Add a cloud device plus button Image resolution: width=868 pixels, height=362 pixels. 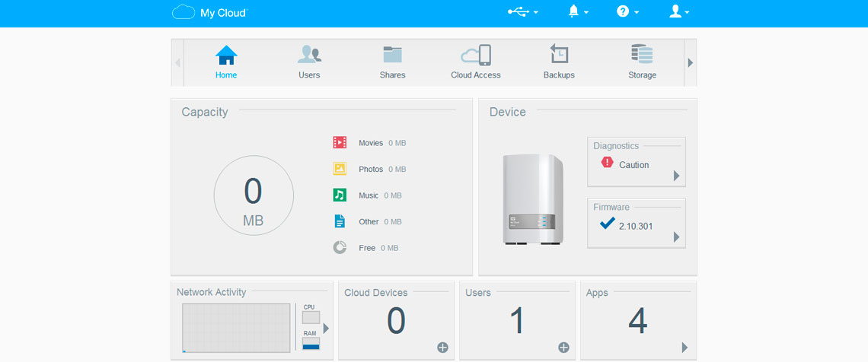click(442, 348)
